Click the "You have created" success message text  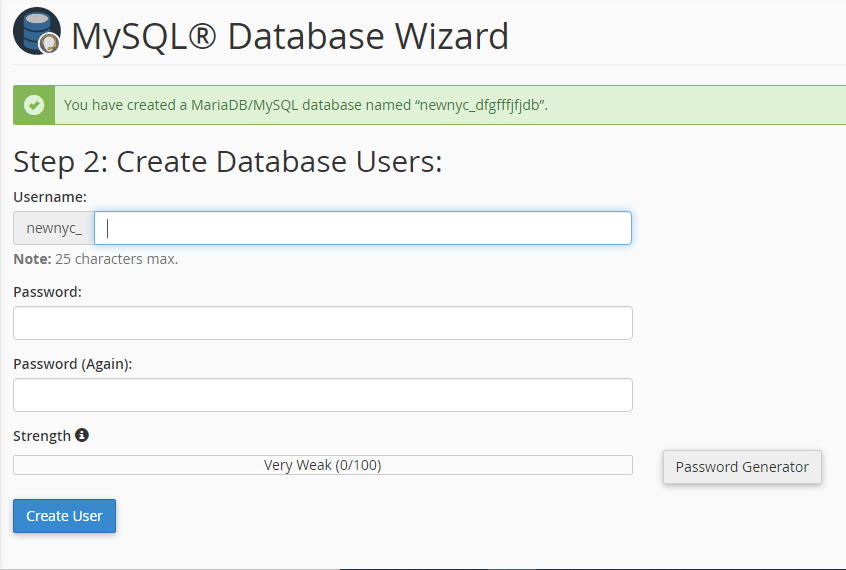(x=306, y=105)
